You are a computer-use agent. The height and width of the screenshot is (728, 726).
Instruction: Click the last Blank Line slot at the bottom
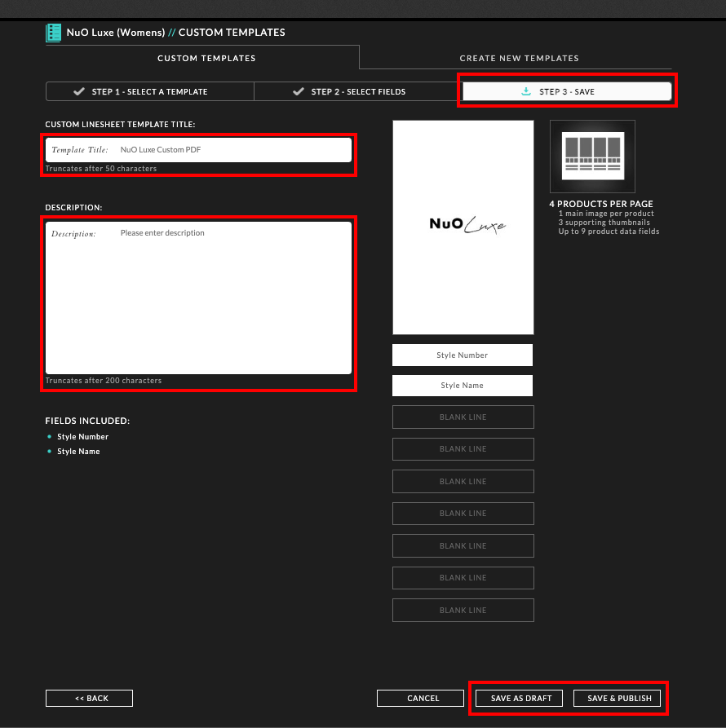pos(463,610)
